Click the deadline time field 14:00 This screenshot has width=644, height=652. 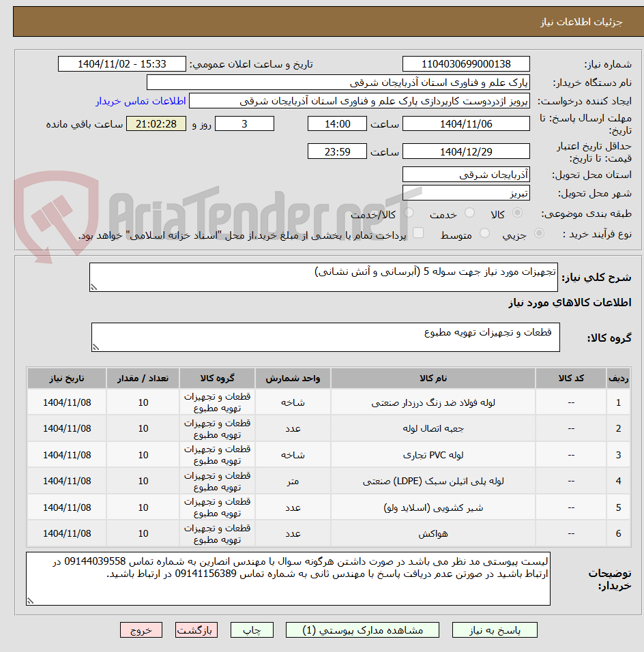(x=338, y=124)
